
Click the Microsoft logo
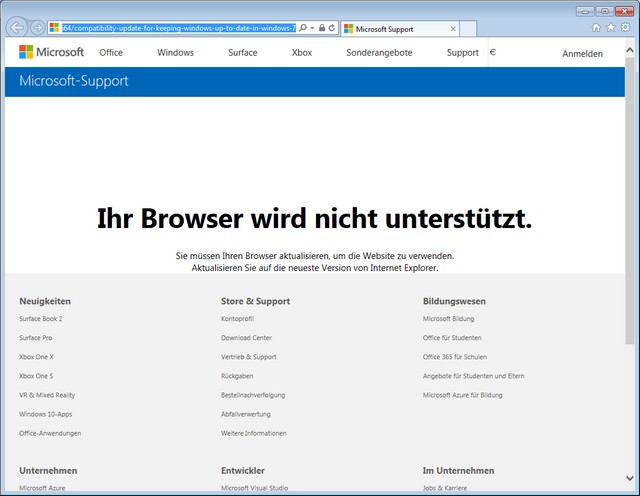tap(51, 52)
